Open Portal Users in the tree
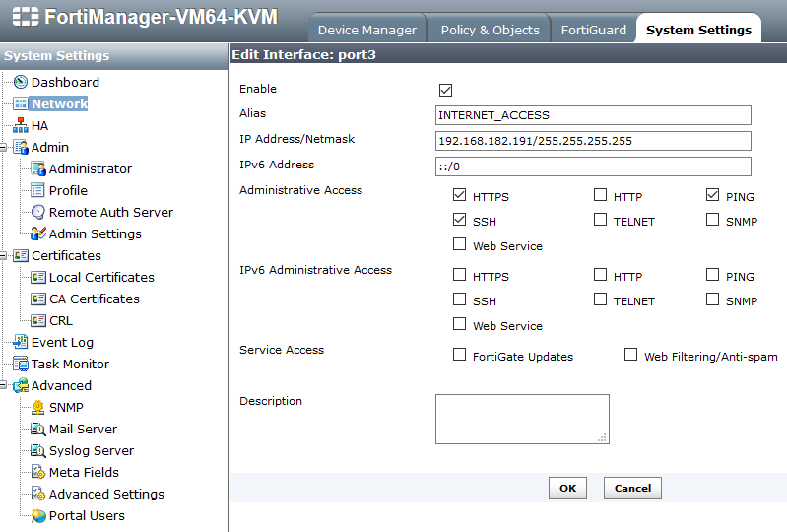The image size is (787, 532). coord(87,516)
